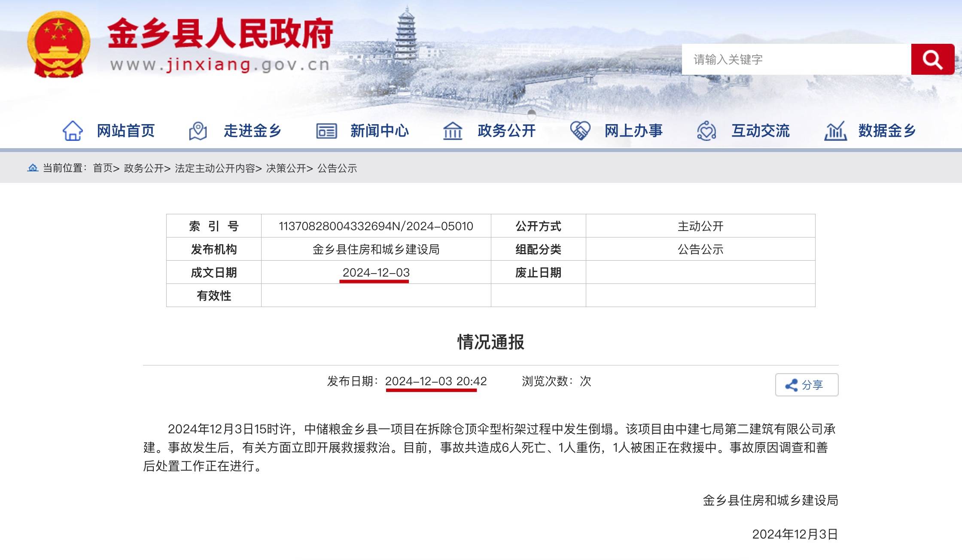Image resolution: width=962 pixels, height=560 pixels.
Task: Click the handshake icon beside 网上办事
Action: (x=580, y=131)
